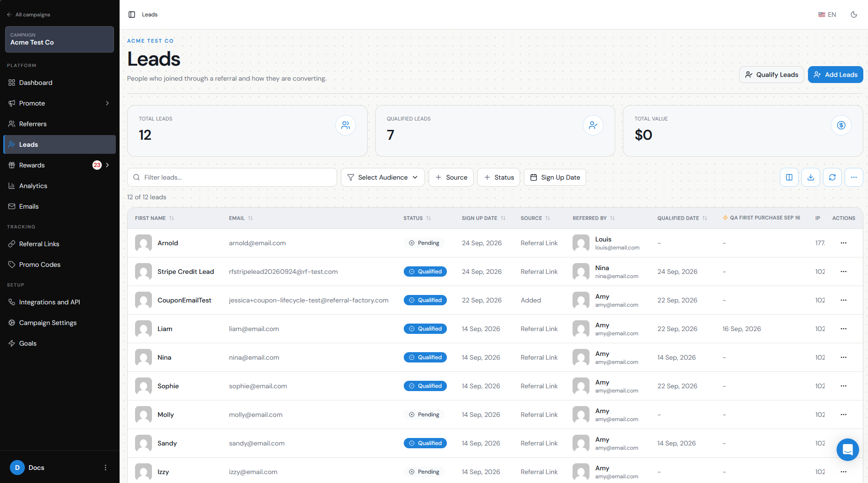Toggle the sidebar panel icon
Screen dimensions: 868x483
coord(132,15)
